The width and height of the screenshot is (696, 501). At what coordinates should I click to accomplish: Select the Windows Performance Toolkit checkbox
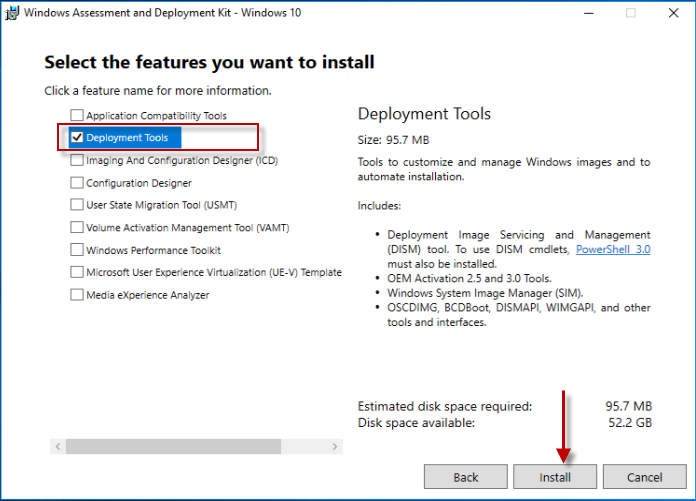pos(77,250)
